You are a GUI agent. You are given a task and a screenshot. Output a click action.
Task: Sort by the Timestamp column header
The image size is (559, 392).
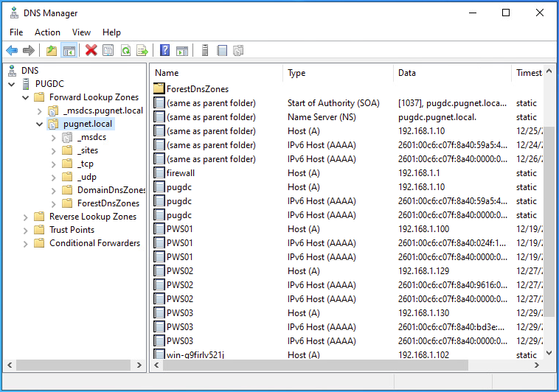click(x=528, y=73)
